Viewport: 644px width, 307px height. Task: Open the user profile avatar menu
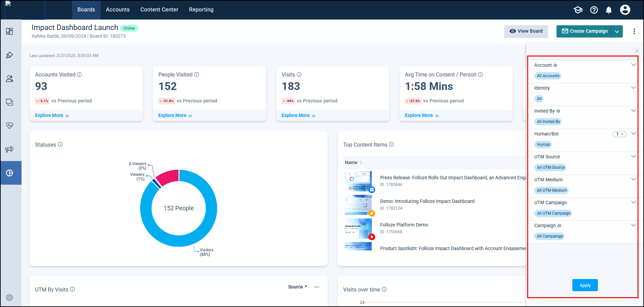pyautogui.click(x=625, y=10)
